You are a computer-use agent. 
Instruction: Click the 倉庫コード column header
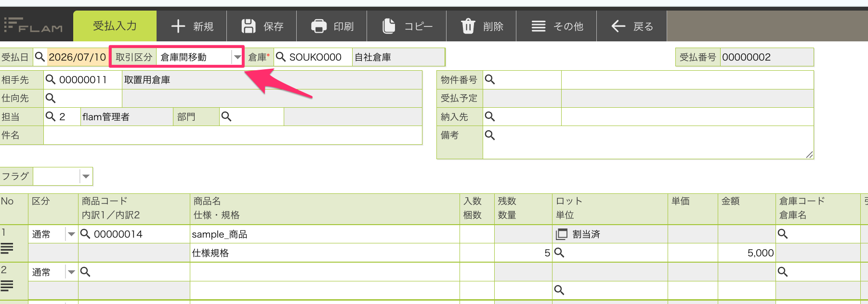point(802,201)
